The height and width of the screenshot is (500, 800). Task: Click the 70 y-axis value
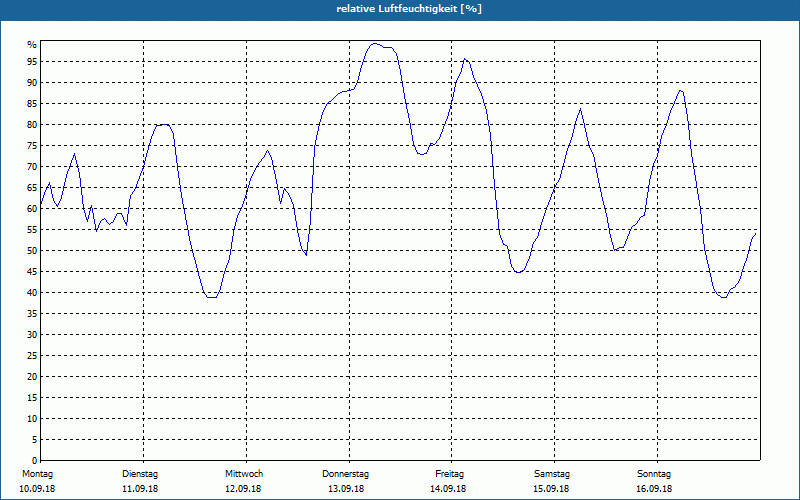pos(32,167)
